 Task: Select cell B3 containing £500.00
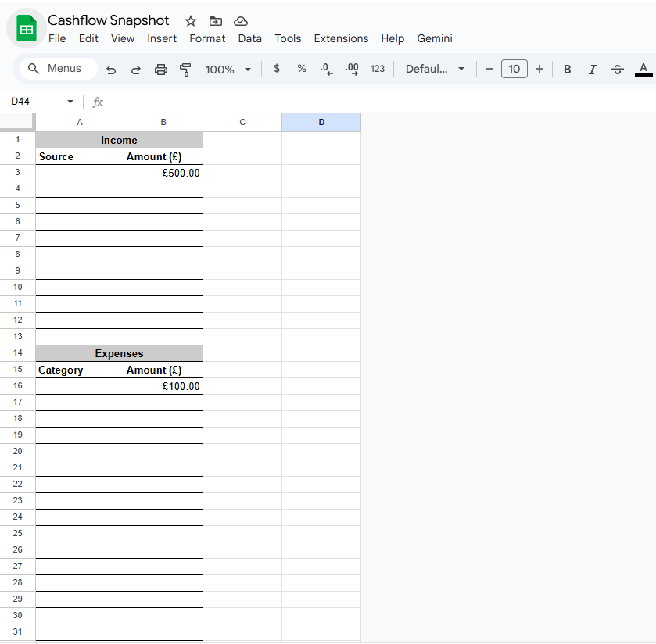coord(163,173)
